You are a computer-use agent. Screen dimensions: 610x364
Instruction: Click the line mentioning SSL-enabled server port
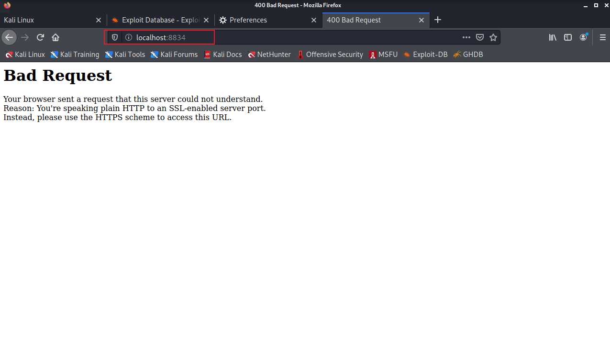click(x=134, y=108)
